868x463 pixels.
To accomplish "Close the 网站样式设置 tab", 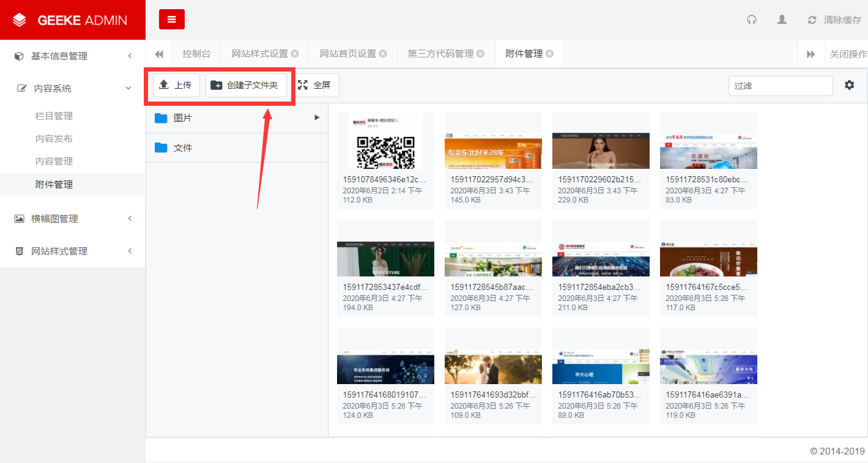I will pos(295,54).
